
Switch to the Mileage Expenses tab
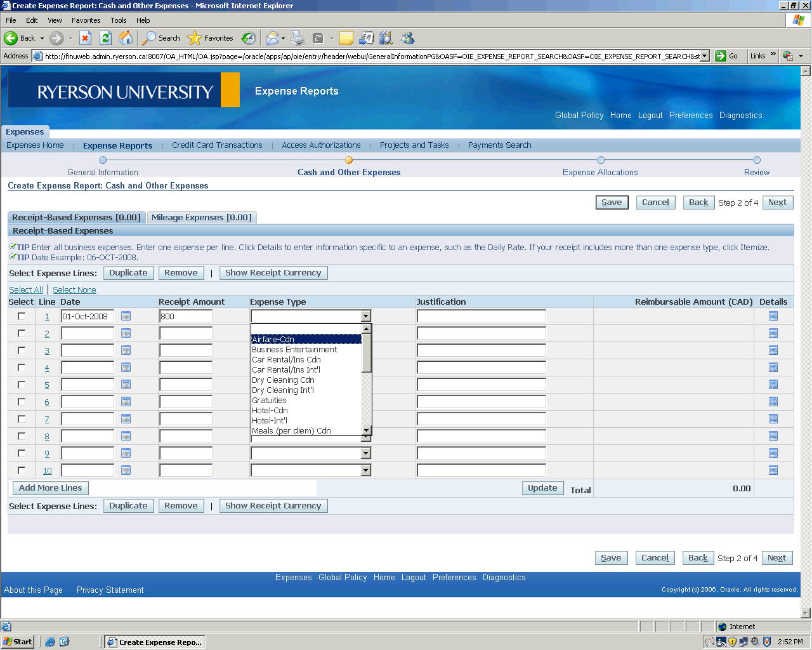tap(201, 218)
